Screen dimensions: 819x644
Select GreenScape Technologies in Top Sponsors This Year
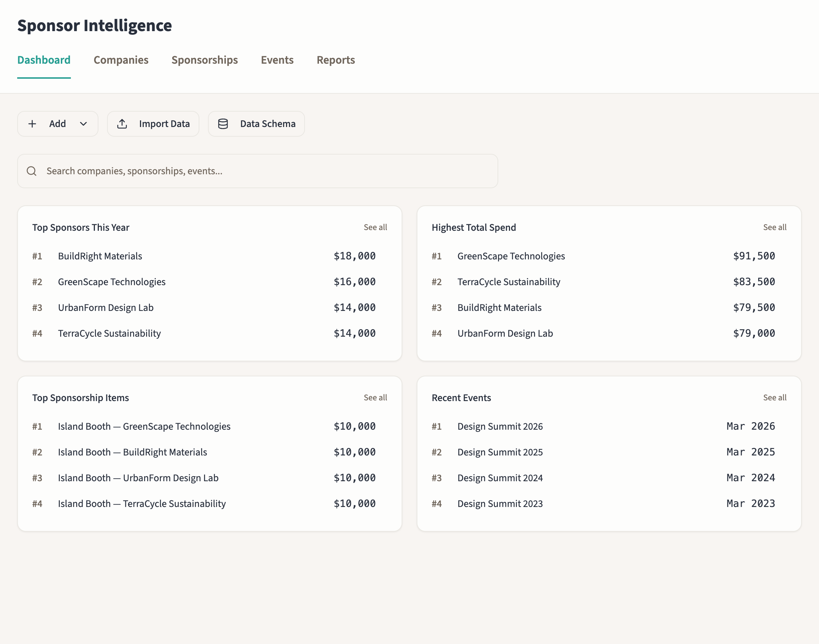tap(112, 282)
